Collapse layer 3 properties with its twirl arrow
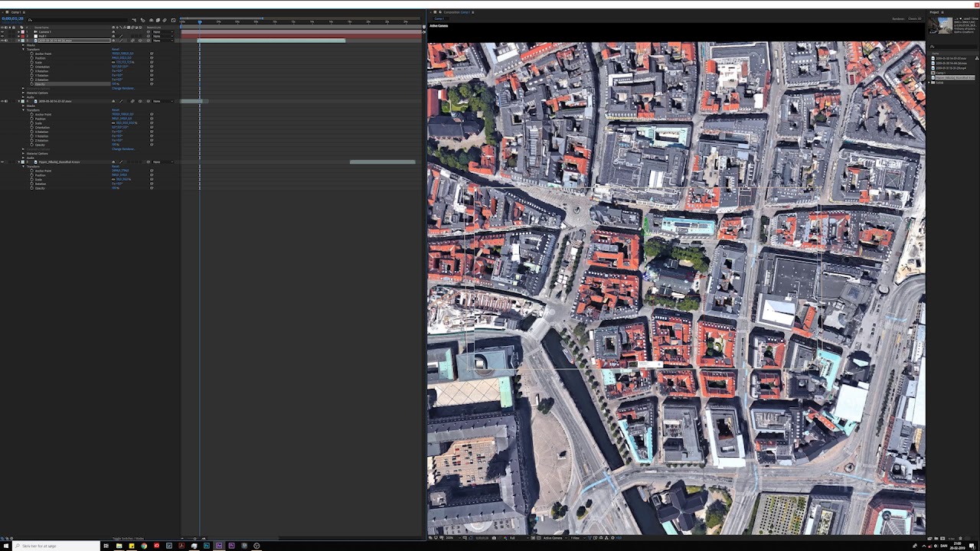 (x=18, y=41)
